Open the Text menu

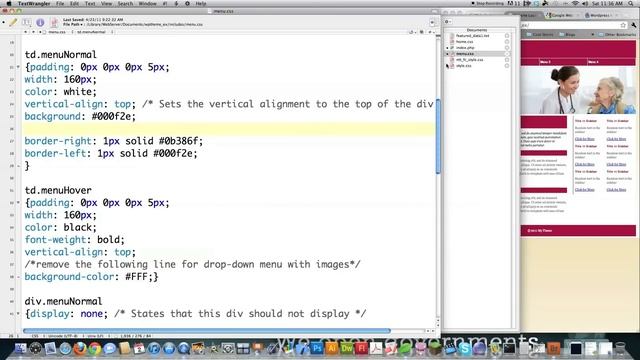(90, 3)
